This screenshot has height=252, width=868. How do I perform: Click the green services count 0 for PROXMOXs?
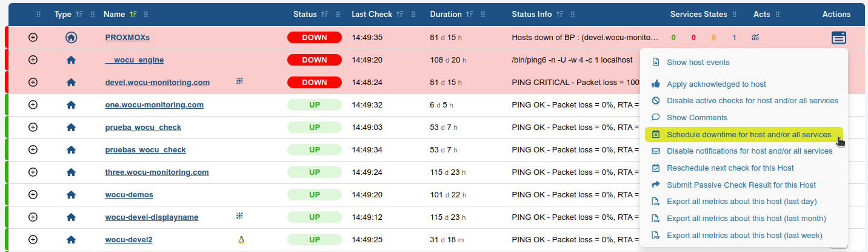point(673,38)
